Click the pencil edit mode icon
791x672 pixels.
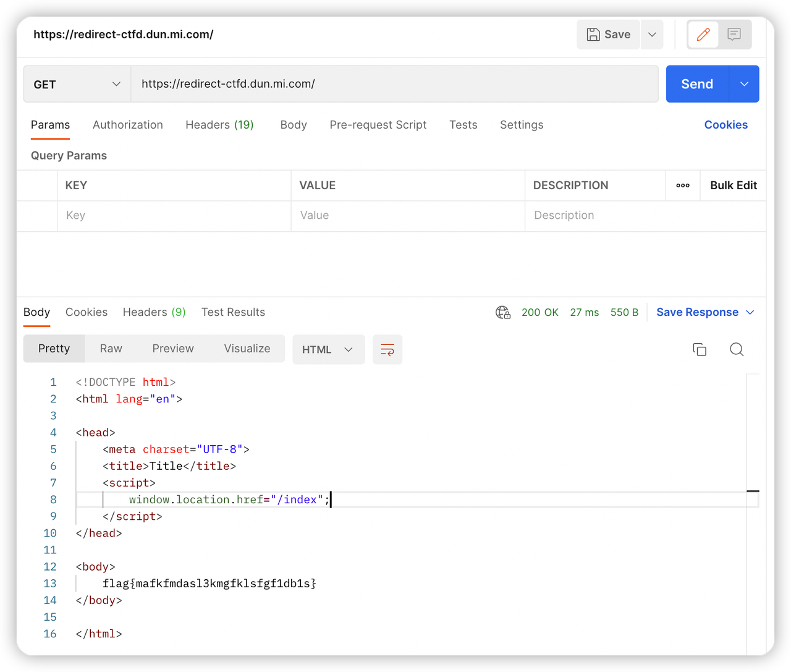click(703, 35)
